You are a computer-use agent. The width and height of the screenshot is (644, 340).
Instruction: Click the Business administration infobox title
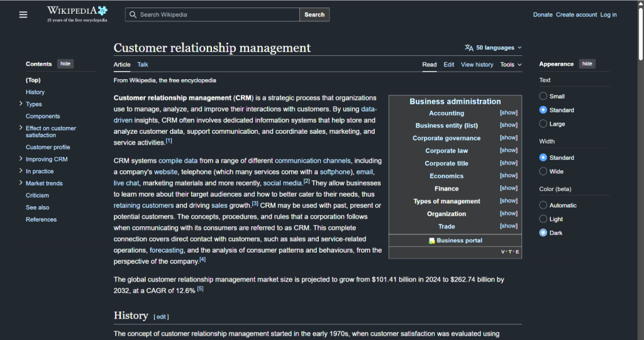coord(455,101)
